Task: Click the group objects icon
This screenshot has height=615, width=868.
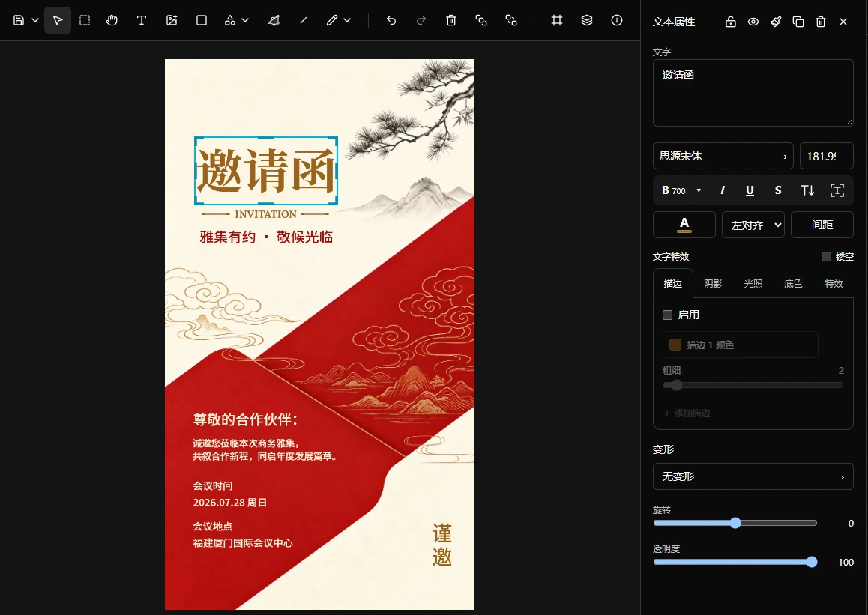Action: 481,20
